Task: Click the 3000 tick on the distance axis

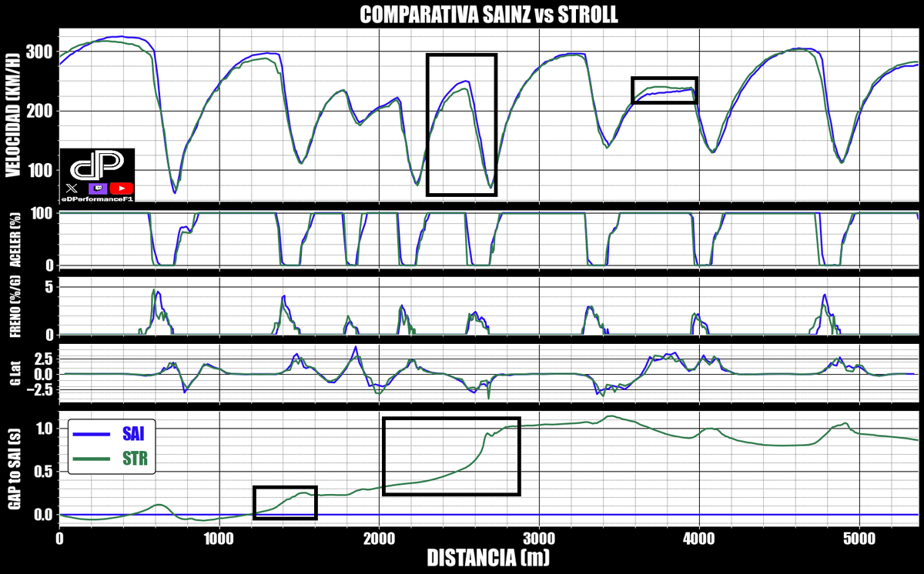Action: coord(539,538)
